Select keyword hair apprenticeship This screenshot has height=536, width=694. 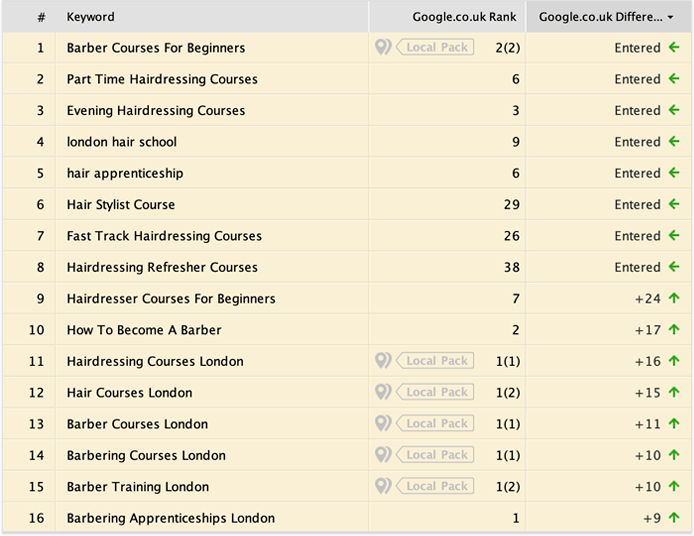click(125, 174)
